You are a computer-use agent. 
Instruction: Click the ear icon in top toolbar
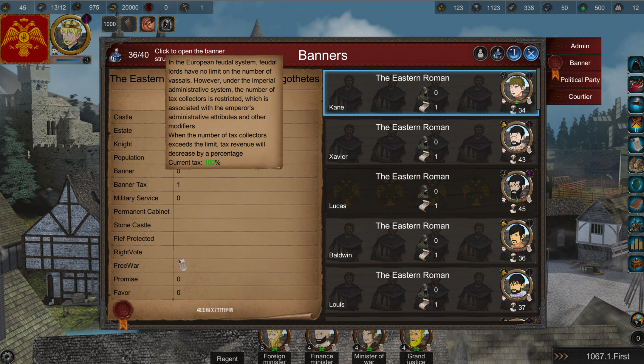(148, 24)
